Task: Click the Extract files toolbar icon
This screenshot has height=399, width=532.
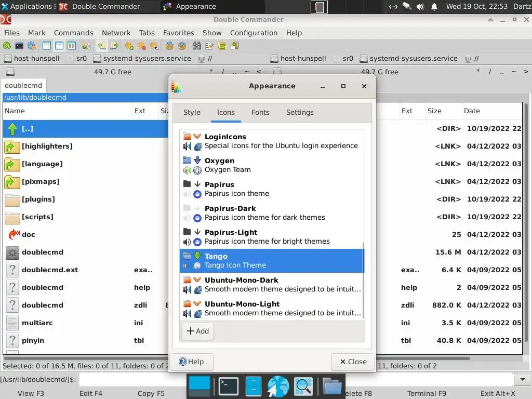Action: pyautogui.click(x=182, y=46)
